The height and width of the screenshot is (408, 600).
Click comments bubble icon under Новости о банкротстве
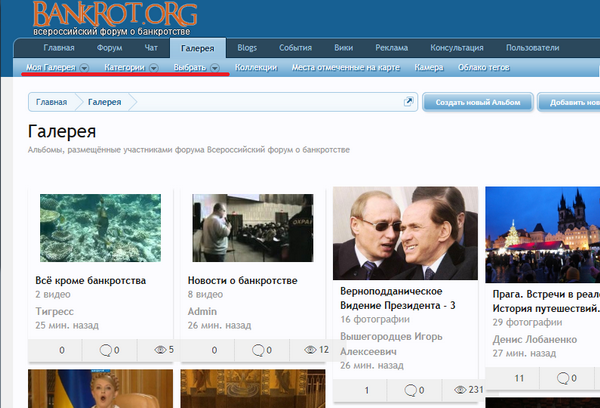(258, 350)
